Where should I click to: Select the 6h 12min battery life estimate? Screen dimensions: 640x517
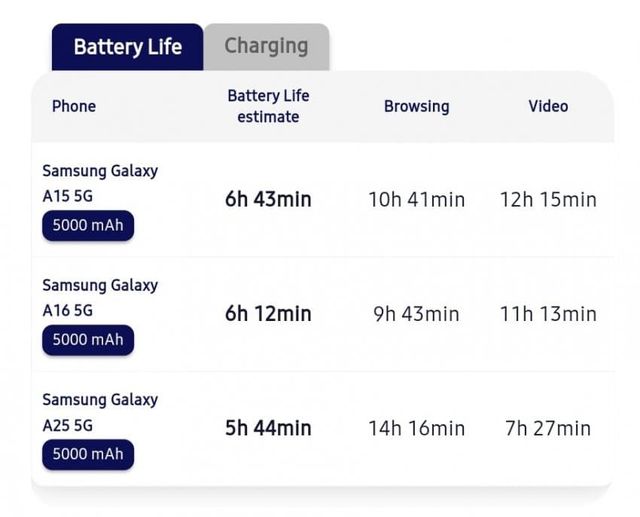[268, 314]
